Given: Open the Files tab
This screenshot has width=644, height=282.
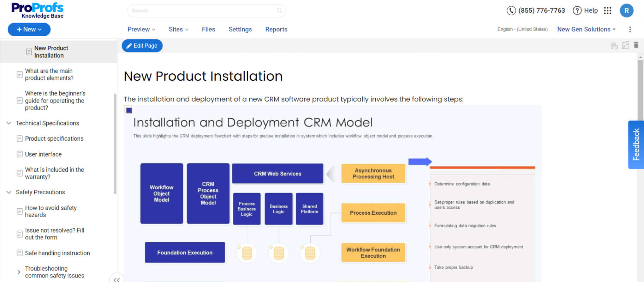Looking at the screenshot, I should 208,29.
